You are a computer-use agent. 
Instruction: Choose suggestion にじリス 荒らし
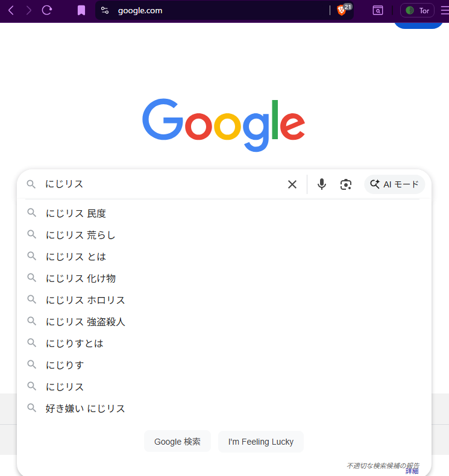point(81,235)
